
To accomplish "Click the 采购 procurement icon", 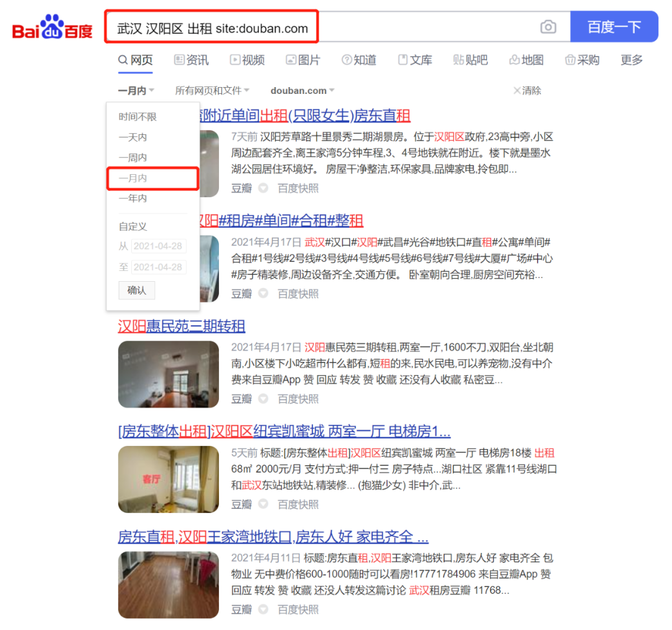I will coord(569,60).
